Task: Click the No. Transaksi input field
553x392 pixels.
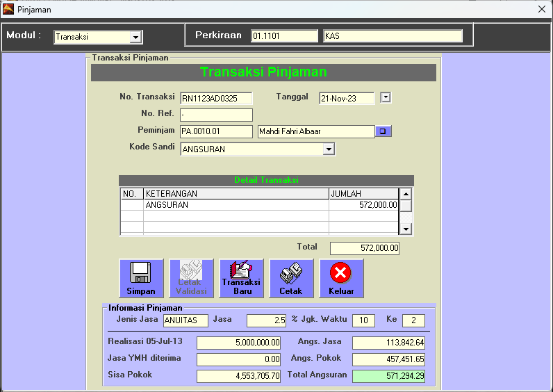Action: coord(216,99)
